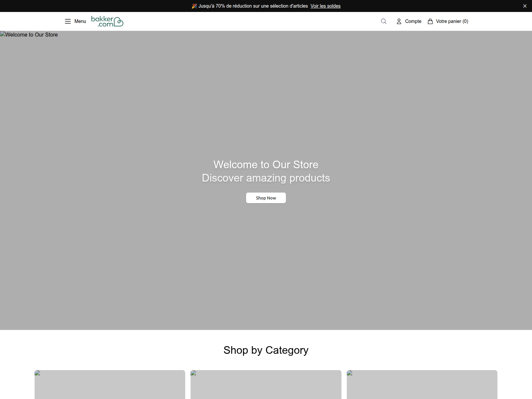The width and height of the screenshot is (532, 399).
Task: Follow the Voir les soldes link
Action: tap(326, 6)
